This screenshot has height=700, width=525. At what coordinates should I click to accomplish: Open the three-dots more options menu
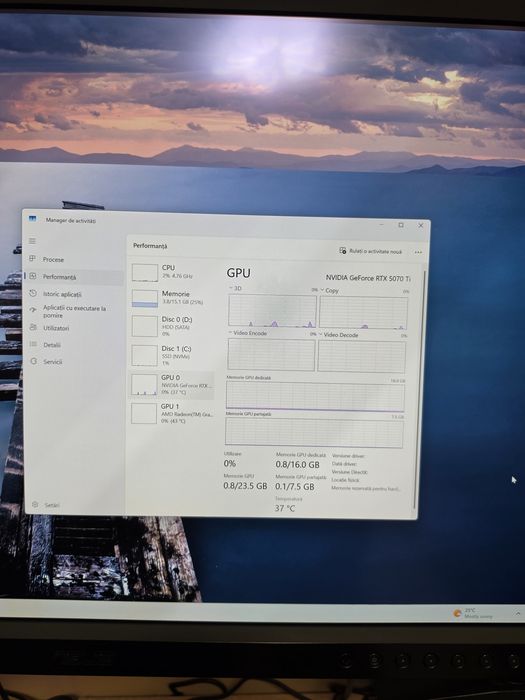(418, 252)
